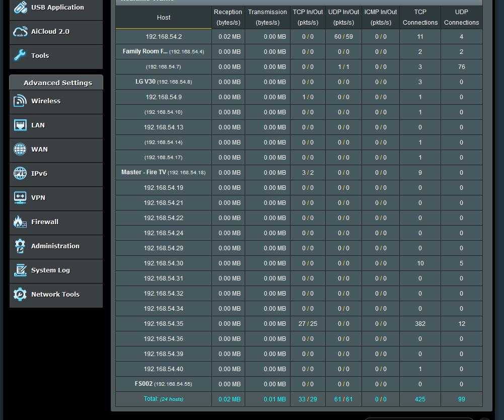Open VPN settings label
Image resolution: width=504 pixels, height=420 pixels.
[x=38, y=197]
